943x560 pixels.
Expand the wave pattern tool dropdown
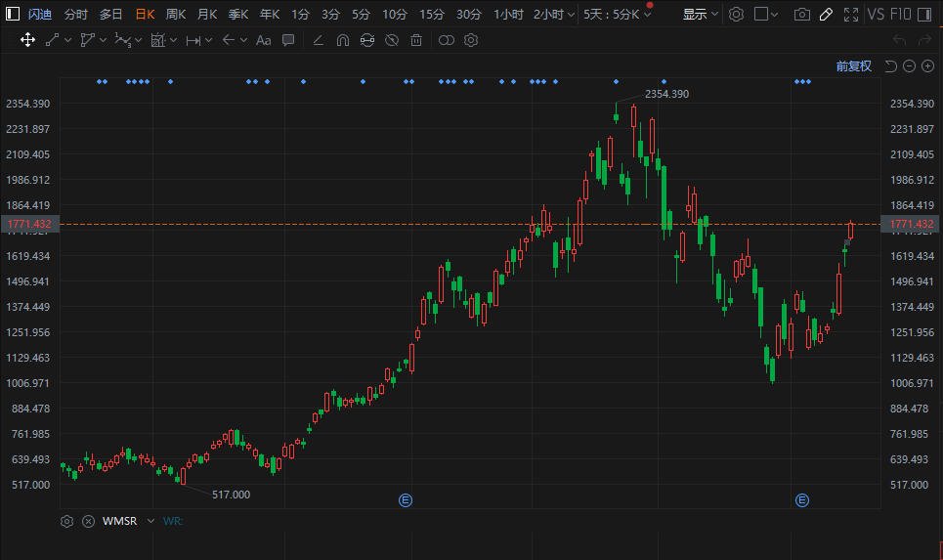(139, 40)
